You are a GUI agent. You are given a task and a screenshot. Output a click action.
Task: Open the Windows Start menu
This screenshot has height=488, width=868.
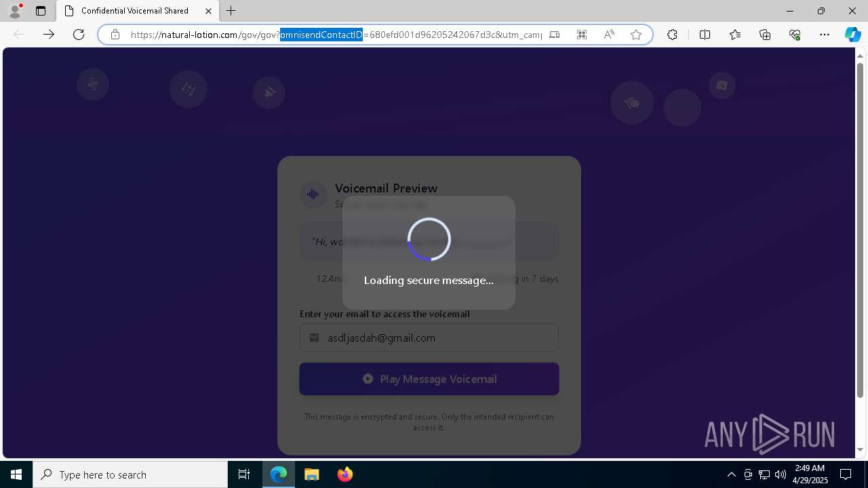tap(16, 474)
